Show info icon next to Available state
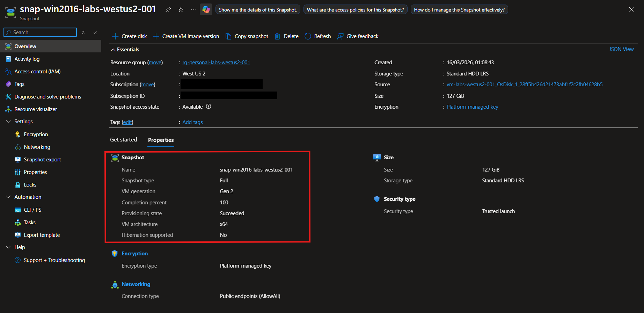The height and width of the screenshot is (313, 644). coord(208,107)
